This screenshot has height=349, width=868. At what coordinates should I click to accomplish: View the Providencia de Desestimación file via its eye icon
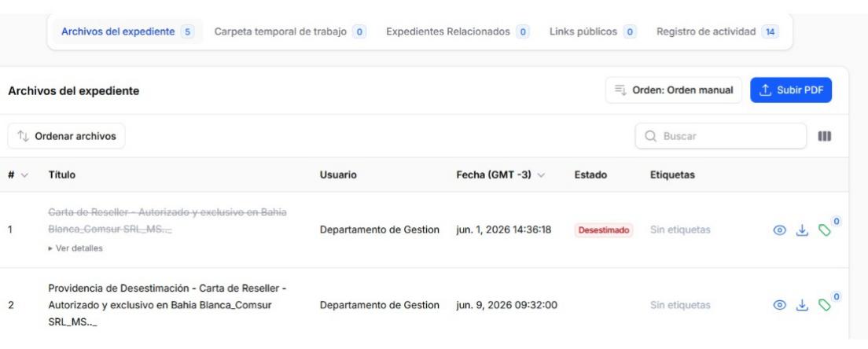point(779,305)
